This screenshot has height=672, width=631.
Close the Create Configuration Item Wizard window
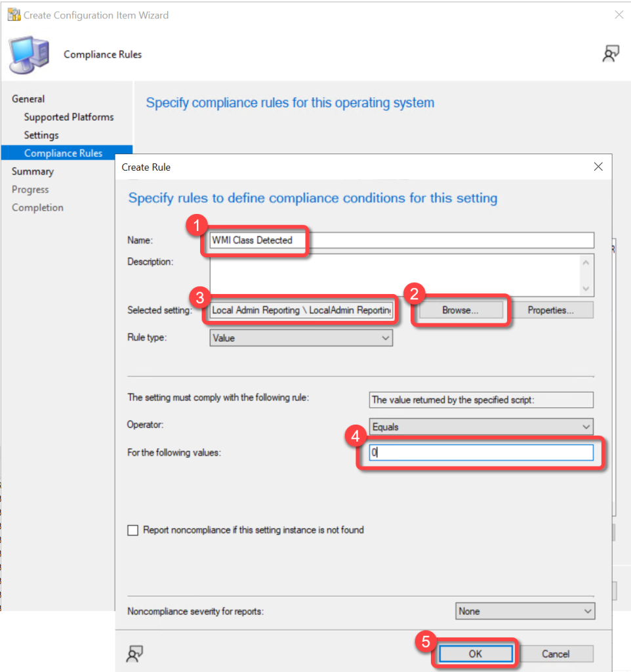(618, 14)
